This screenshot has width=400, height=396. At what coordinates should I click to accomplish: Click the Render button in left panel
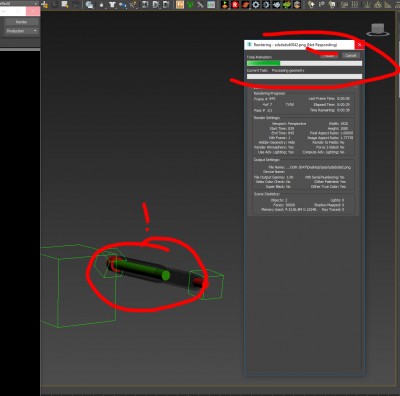[22, 22]
